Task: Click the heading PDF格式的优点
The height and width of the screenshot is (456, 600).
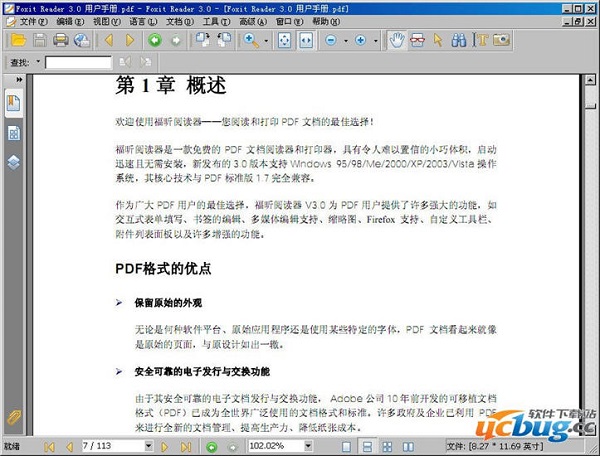Action: click(163, 269)
